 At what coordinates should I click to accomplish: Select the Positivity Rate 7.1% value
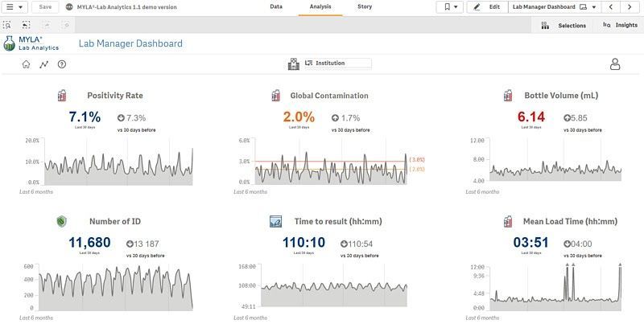point(85,117)
